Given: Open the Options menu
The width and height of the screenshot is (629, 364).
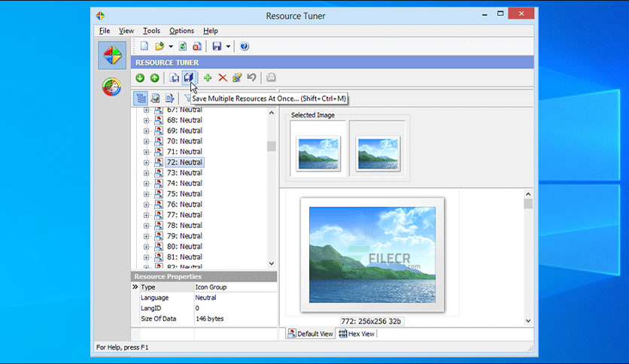Looking at the screenshot, I should pos(181,31).
